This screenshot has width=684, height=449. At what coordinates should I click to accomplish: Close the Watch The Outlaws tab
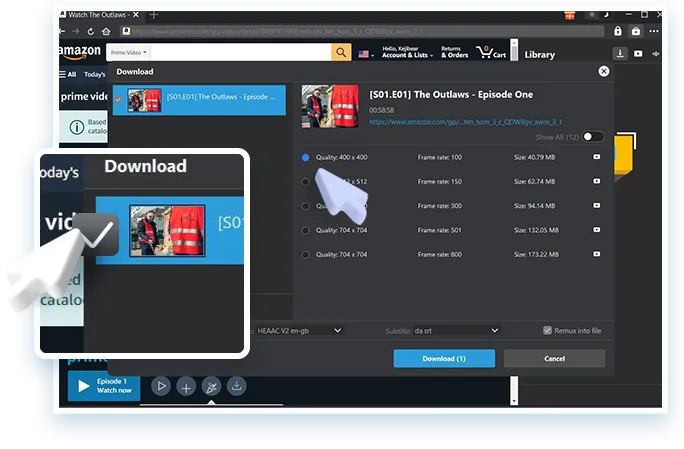point(136,15)
